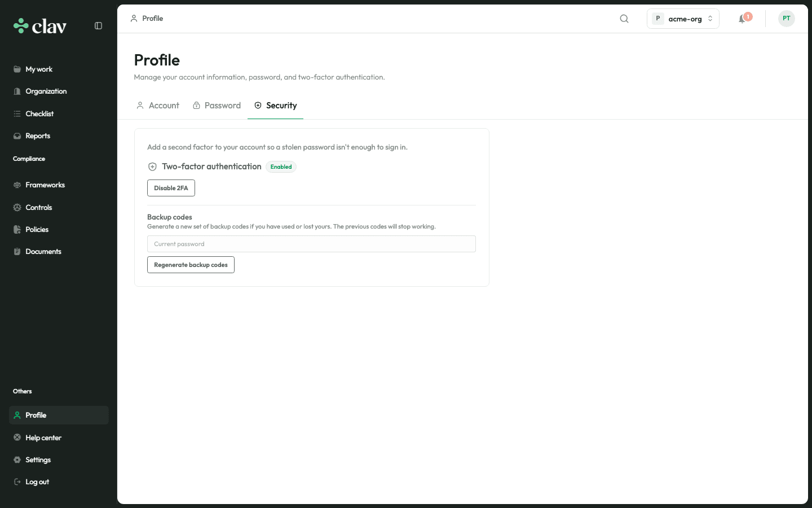Focus the Current password field
Screen dimensions: 812x508
311,244
